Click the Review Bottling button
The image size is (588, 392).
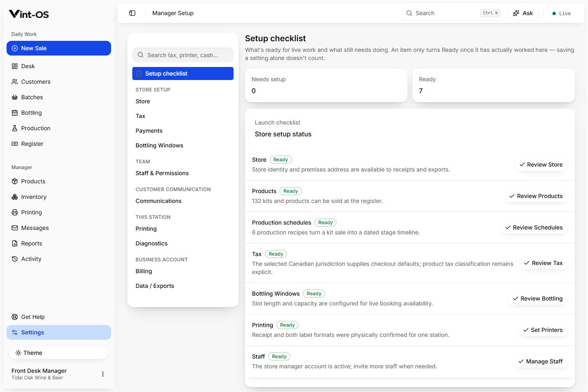(x=538, y=298)
